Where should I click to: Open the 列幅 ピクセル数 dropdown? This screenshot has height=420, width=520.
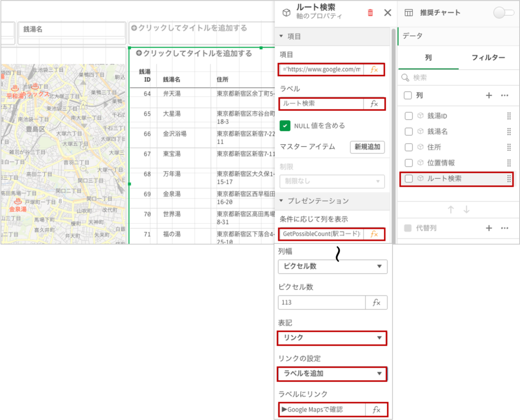tap(333, 267)
